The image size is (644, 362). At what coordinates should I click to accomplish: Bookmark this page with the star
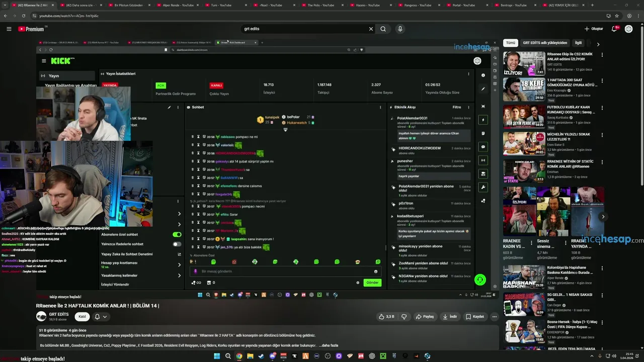[x=617, y=16]
